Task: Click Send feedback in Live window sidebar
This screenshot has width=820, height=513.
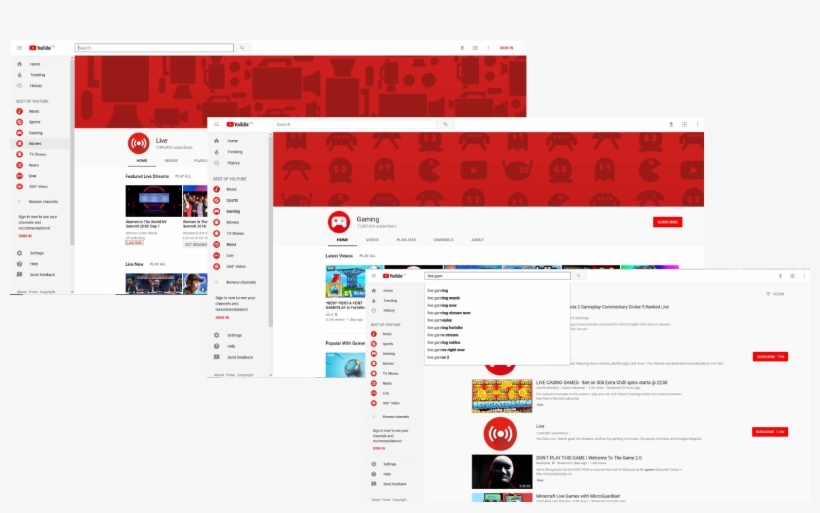Action: (40, 275)
